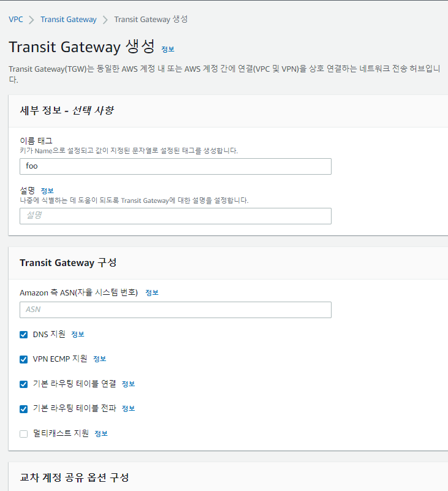Toggle the 기본 라우팅 테이블 연결 checkbox

pos(24,384)
